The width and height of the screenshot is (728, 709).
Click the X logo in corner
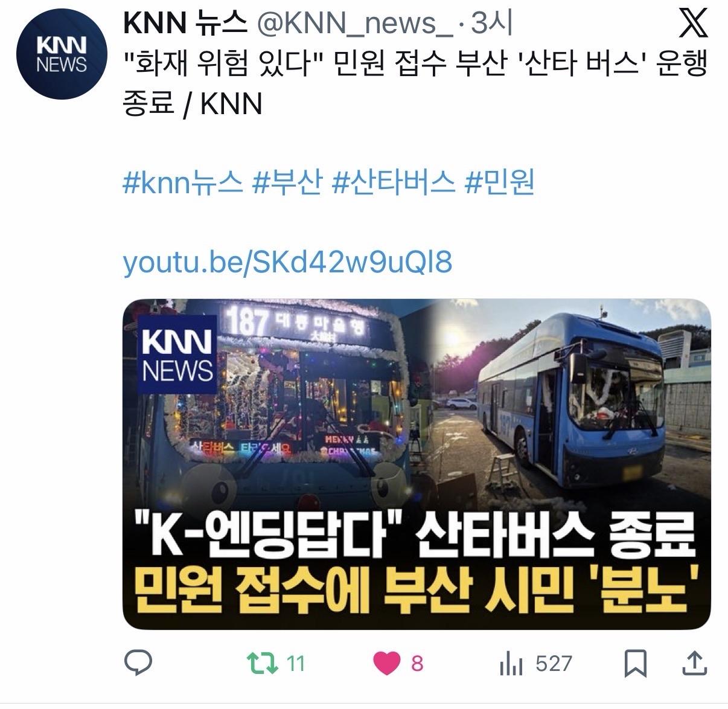(694, 24)
